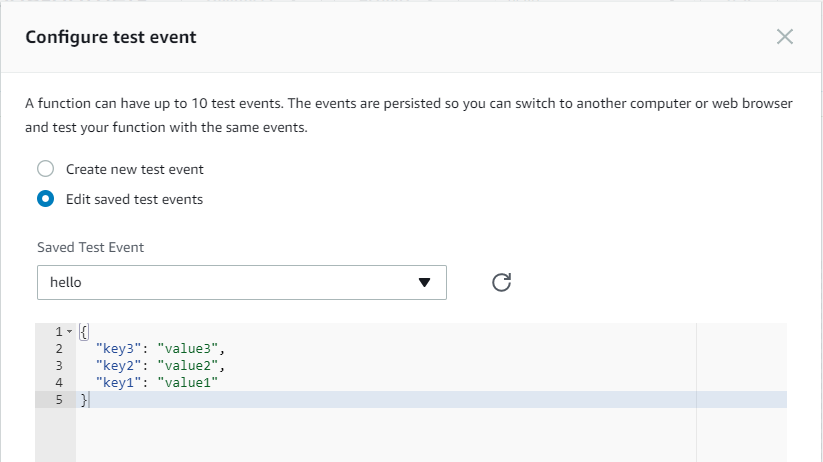Click the dropdown's black triangle arrow
This screenshot has width=823, height=462.
424,283
